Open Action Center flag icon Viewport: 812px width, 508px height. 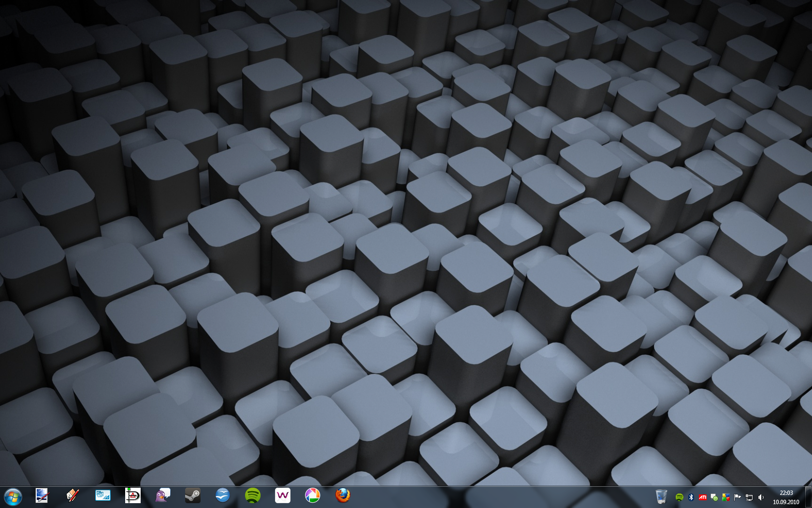click(738, 497)
